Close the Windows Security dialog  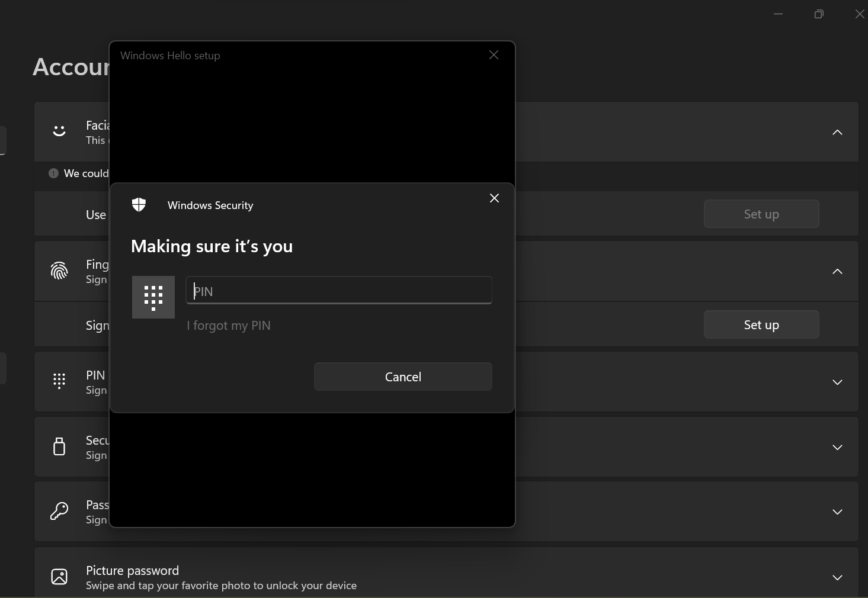click(494, 198)
